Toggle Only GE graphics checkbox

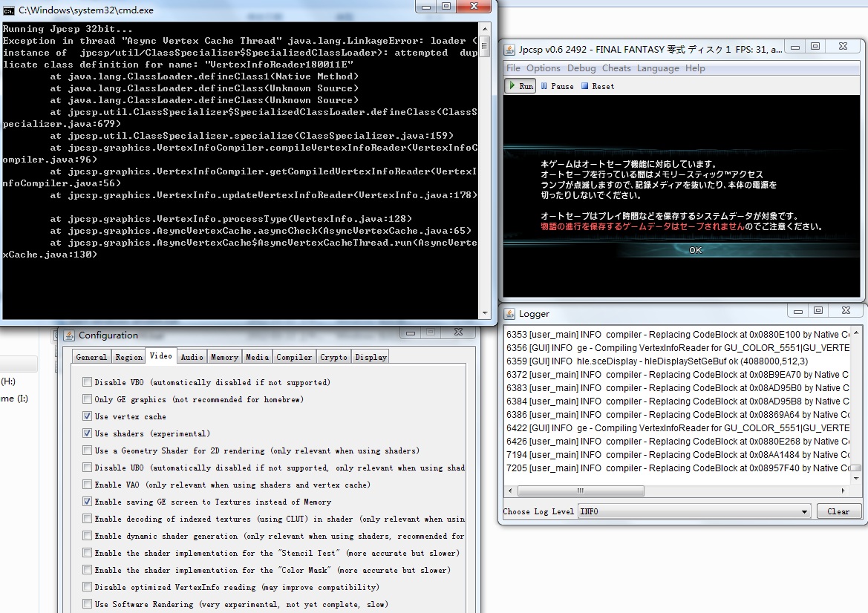click(87, 399)
